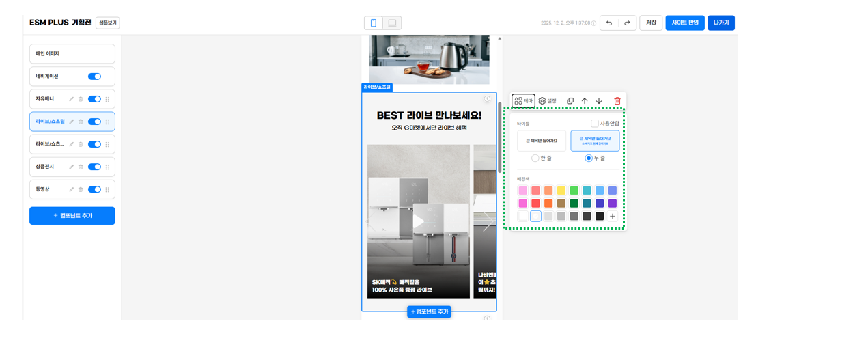The image size is (868, 360).
Task: Open the 설정 tab
Action: (x=548, y=101)
